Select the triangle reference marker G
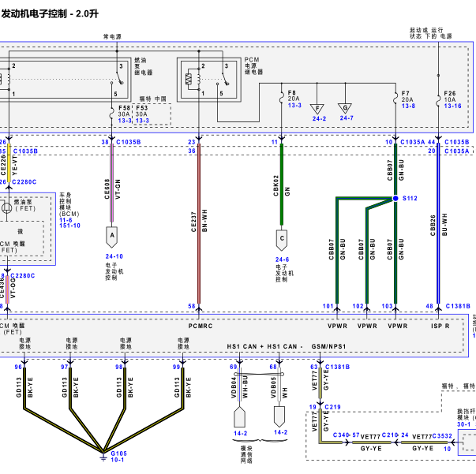The width and height of the screenshot is (476, 474). pos(345,108)
